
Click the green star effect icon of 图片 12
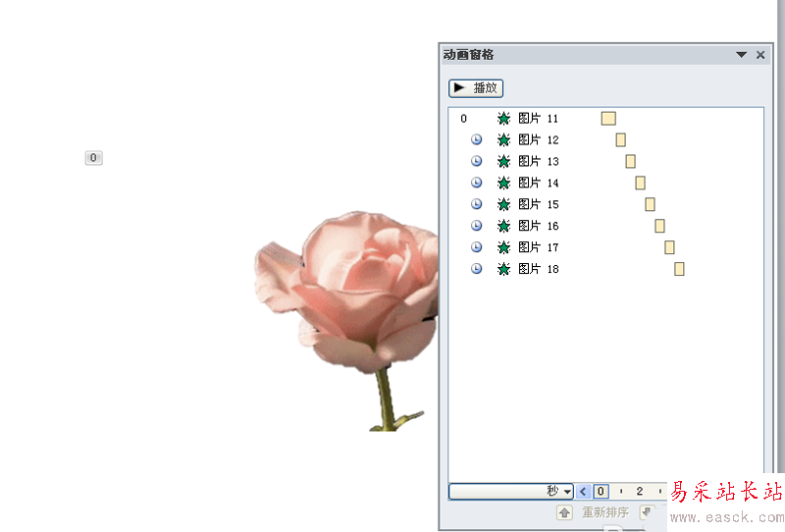click(x=503, y=140)
